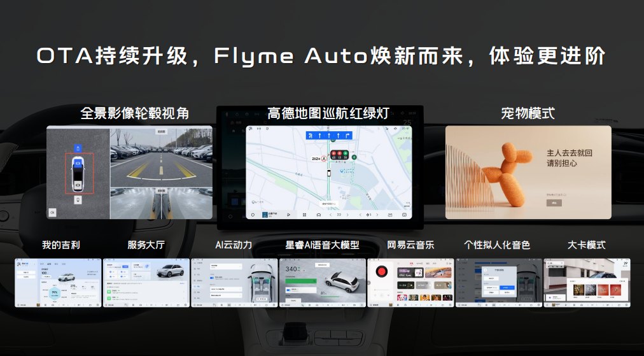The width and height of the screenshot is (644, 356).
Task: Tap the 262m distance bubble on map
Action: (319, 159)
